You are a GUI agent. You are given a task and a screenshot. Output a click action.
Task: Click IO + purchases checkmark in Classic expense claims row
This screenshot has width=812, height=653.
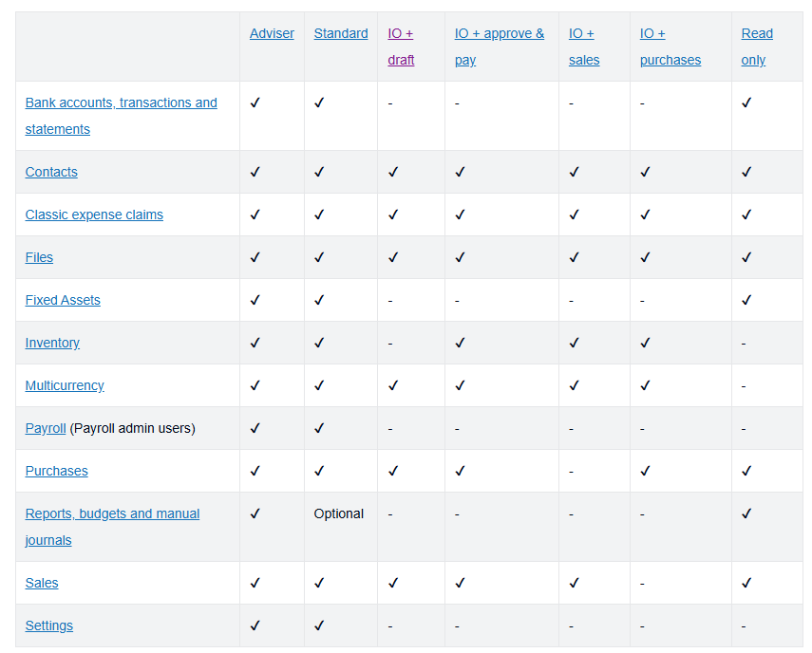[x=645, y=215]
